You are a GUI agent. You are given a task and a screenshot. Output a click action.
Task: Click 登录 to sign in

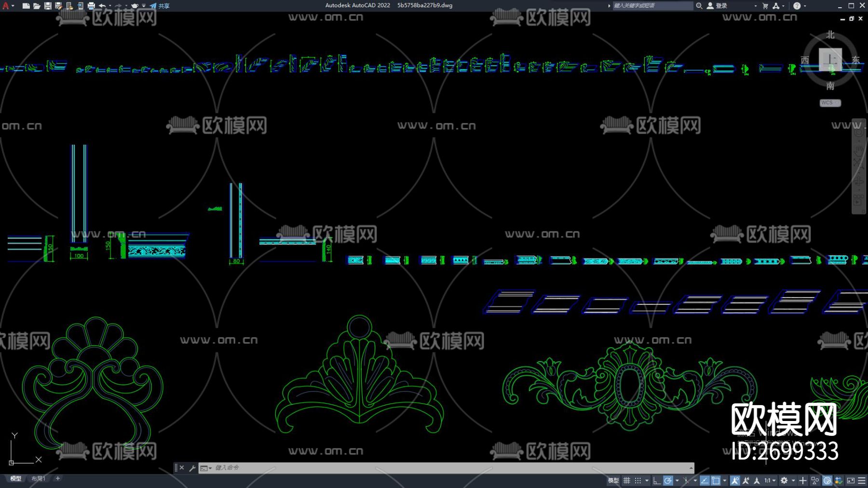717,6
